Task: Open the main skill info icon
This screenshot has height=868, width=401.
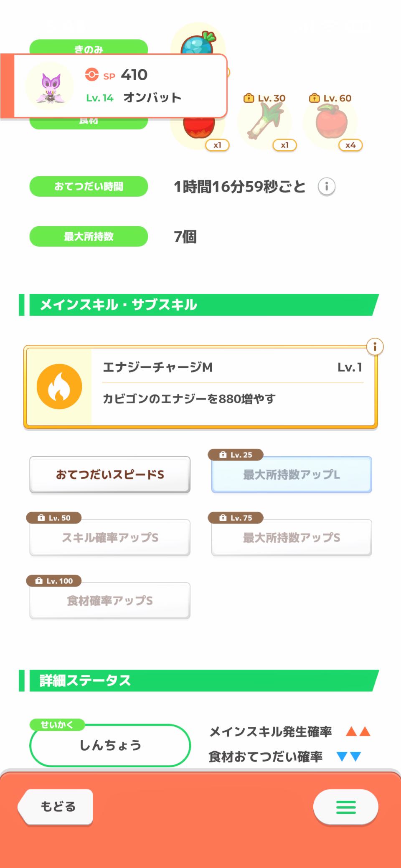Action: coord(375,347)
